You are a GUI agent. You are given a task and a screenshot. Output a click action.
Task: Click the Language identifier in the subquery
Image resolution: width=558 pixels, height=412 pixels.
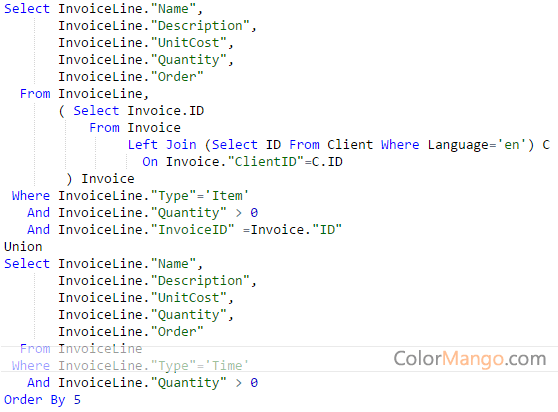click(x=458, y=145)
